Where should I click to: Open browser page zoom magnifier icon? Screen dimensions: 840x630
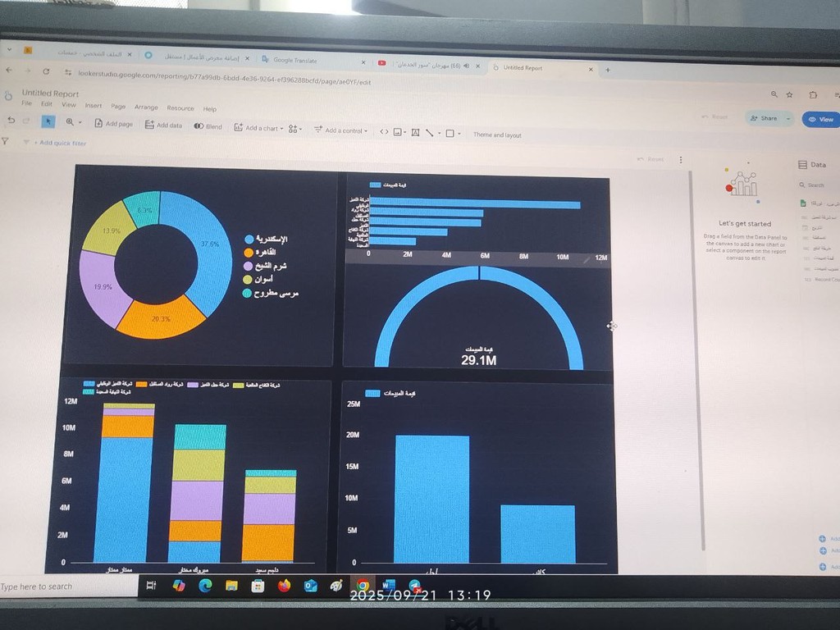pos(774,94)
